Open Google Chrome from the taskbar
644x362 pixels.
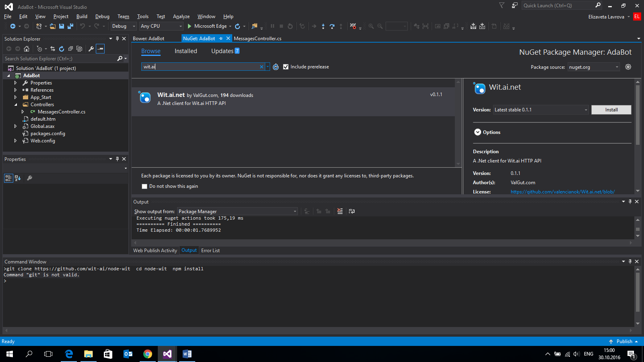(x=148, y=354)
